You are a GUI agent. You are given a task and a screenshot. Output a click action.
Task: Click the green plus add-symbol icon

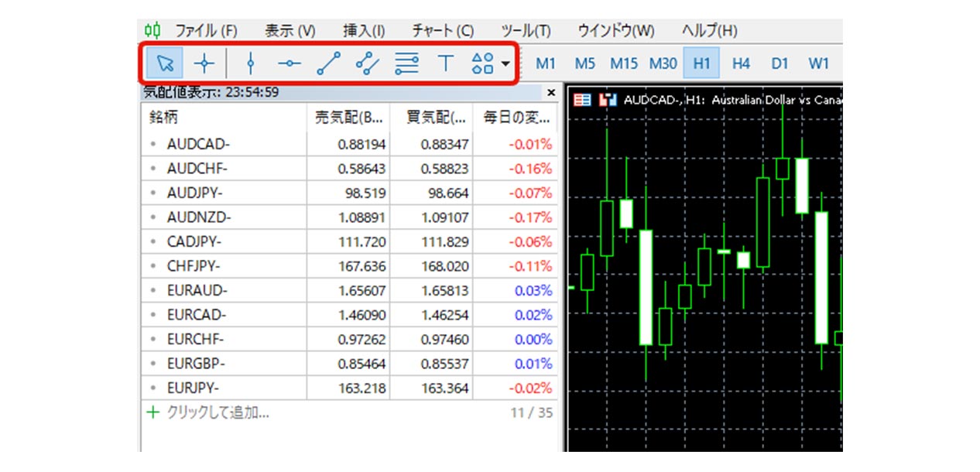click(x=152, y=412)
